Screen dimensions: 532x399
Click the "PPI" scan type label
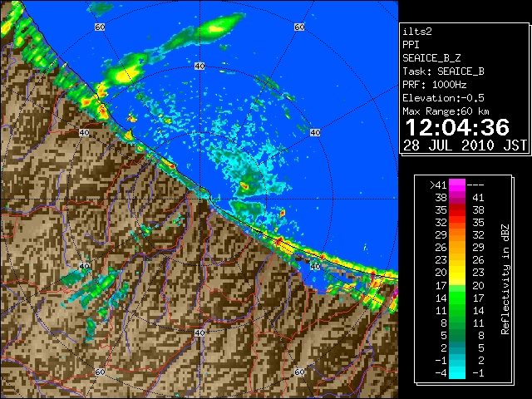pos(411,45)
